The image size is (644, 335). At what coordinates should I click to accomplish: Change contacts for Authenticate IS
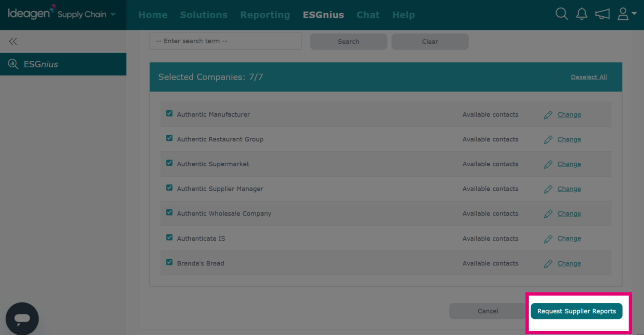569,239
